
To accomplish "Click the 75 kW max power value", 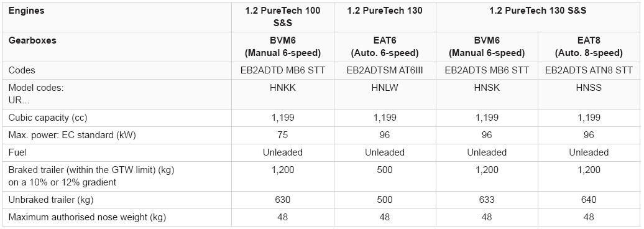I will pos(283,135).
